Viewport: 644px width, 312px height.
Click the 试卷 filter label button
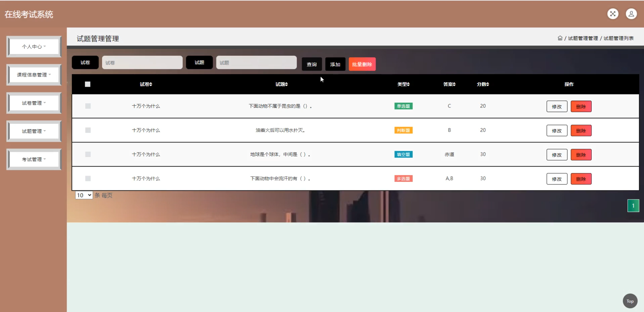(85, 63)
